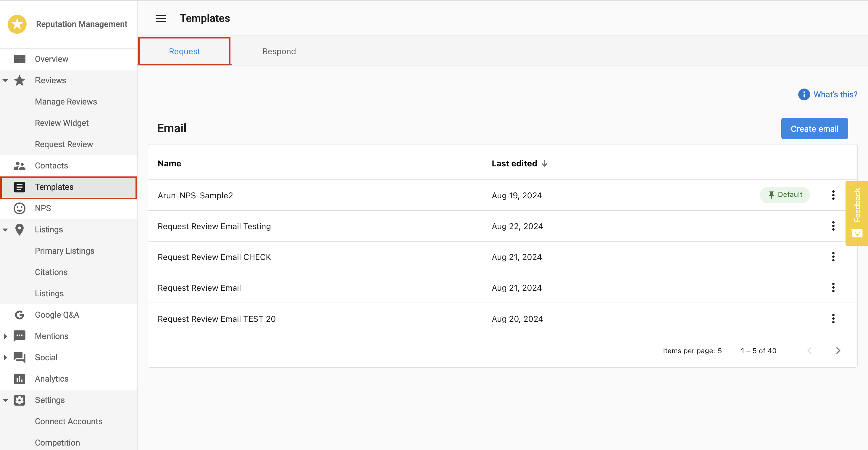The image size is (868, 450).
Task: Expand the Social sidebar section
Action: click(x=5, y=357)
